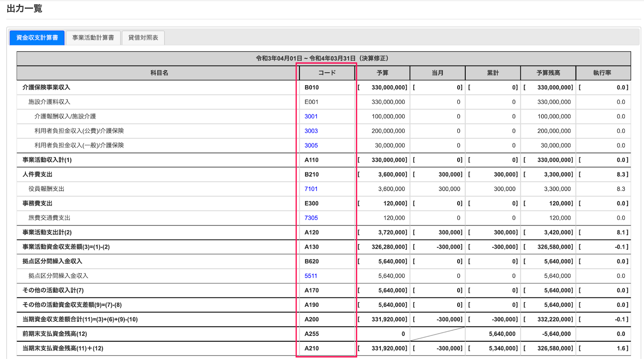644x359 pixels.
Task: Open account code link 3005
Action: point(311,146)
